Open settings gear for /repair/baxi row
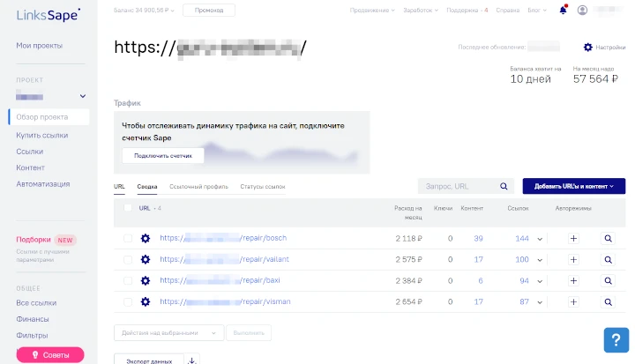This screenshot has width=635, height=364. pyautogui.click(x=146, y=280)
